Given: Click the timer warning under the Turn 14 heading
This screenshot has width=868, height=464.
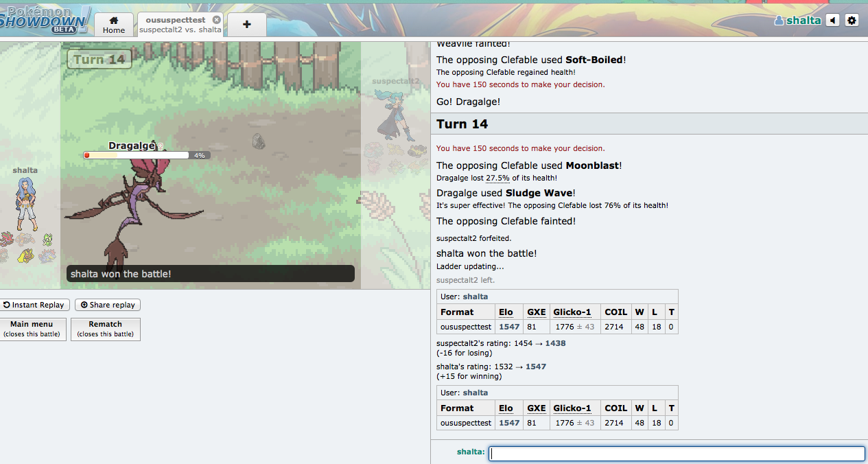Looking at the screenshot, I should (x=520, y=148).
